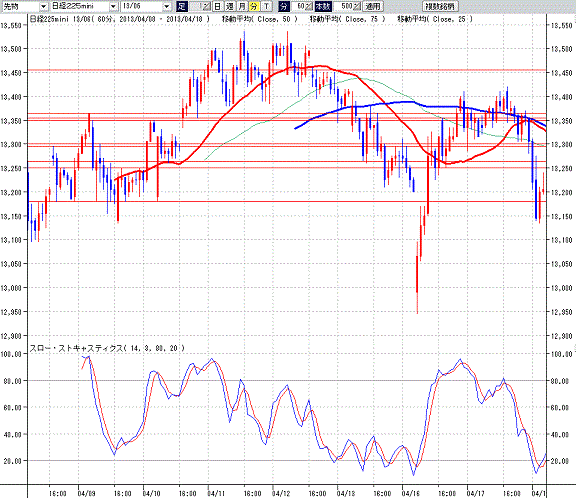Click the 20.00 stochastic level on the left axis
The height and width of the screenshot is (498, 576).
[x=12, y=461]
